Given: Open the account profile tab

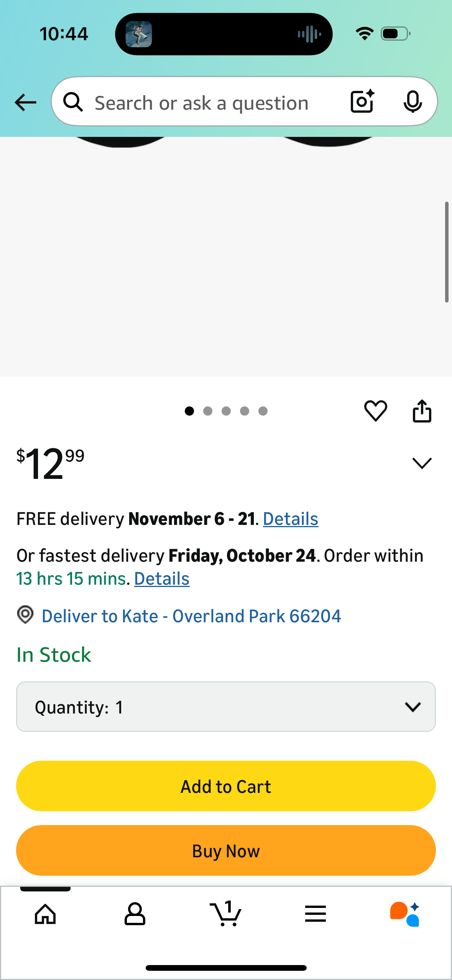Looking at the screenshot, I should pyautogui.click(x=135, y=914).
